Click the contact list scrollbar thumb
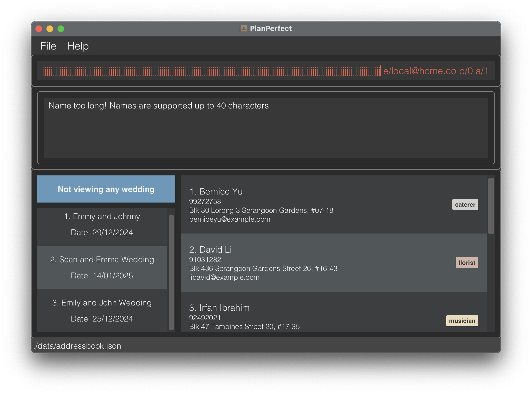 491,206
